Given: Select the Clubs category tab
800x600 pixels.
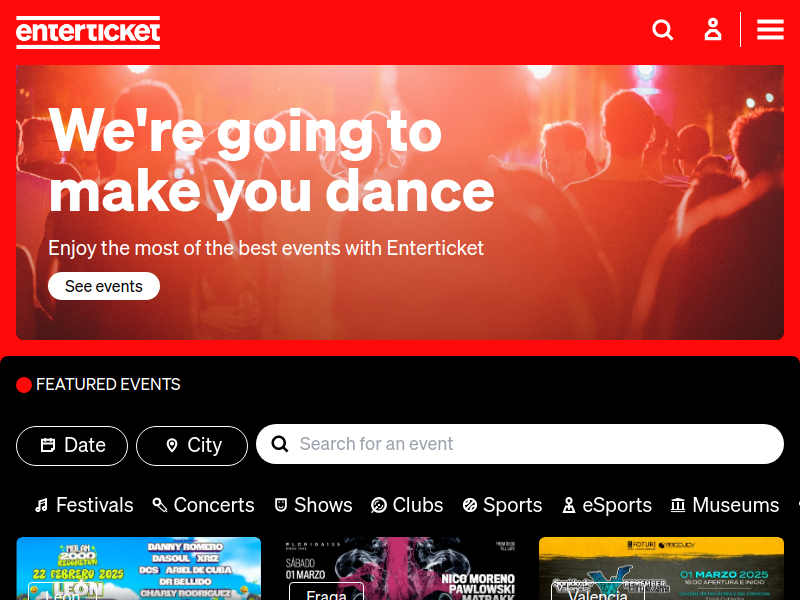Looking at the screenshot, I should click(407, 505).
